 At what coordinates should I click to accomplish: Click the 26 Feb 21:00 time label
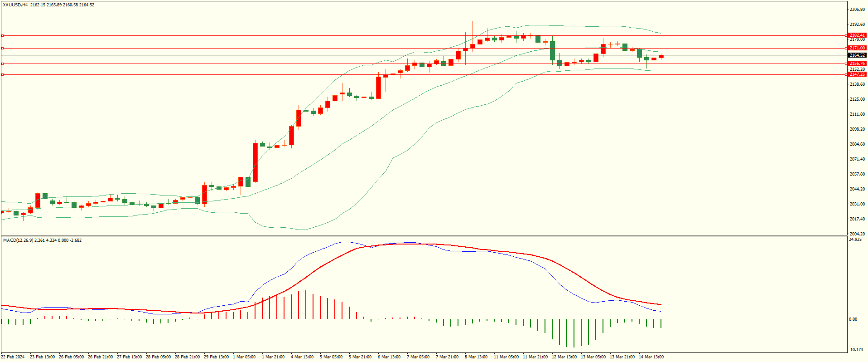coord(101,357)
